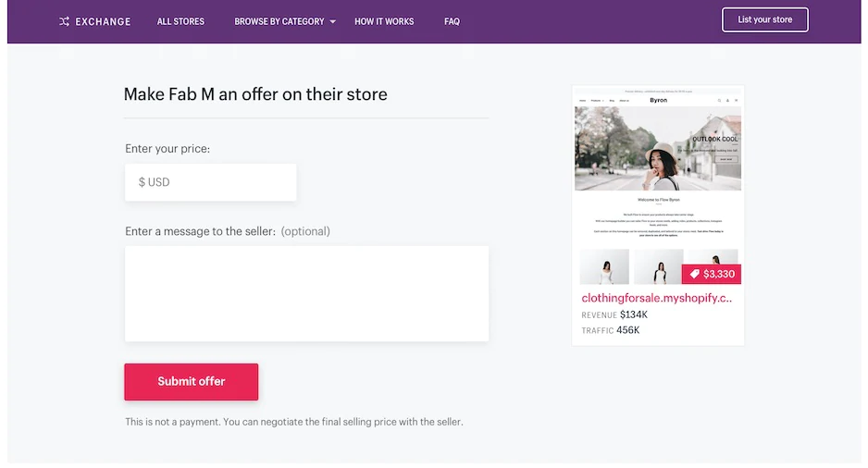Go to the FAQ page
Viewport: 868px width, 468px height.
452,21
